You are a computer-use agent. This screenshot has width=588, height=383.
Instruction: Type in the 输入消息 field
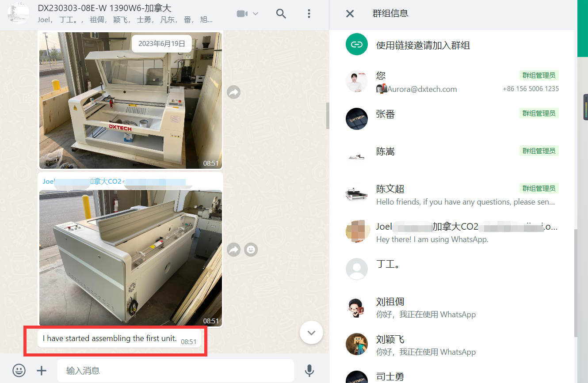click(x=175, y=370)
